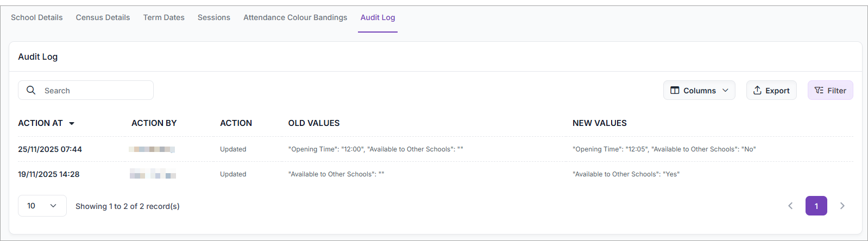Open the Census Details tab
Viewport: 868px width, 241px height.
103,17
